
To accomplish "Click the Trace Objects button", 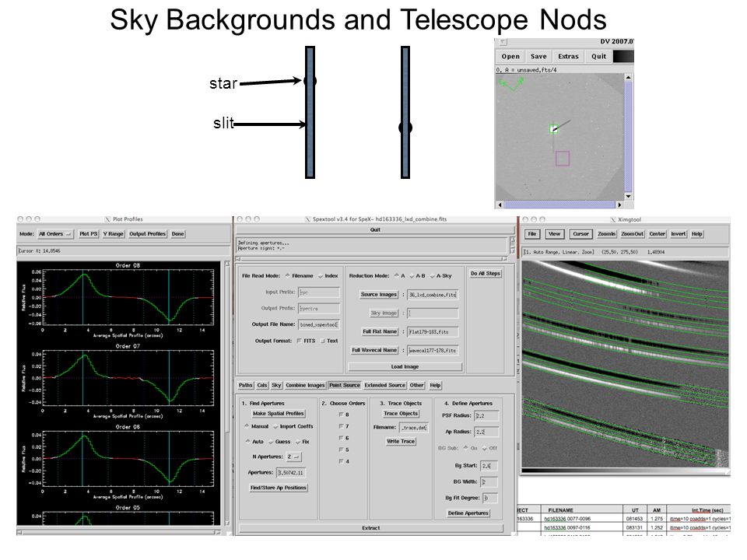I will coord(401,414).
